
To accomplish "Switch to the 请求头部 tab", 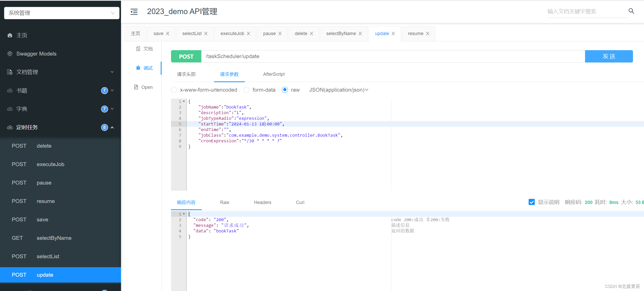I will coord(186,74).
